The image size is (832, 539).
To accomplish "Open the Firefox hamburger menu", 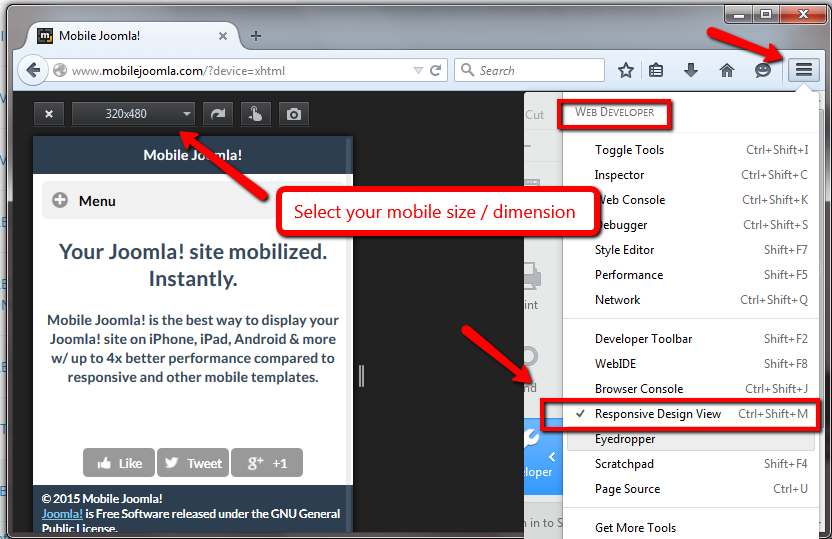I will point(803,69).
